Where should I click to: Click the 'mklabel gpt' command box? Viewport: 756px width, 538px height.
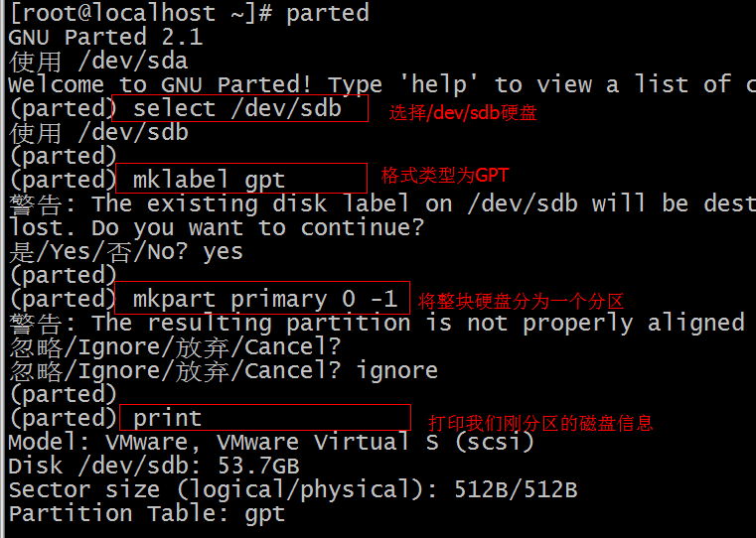[x=240, y=180]
